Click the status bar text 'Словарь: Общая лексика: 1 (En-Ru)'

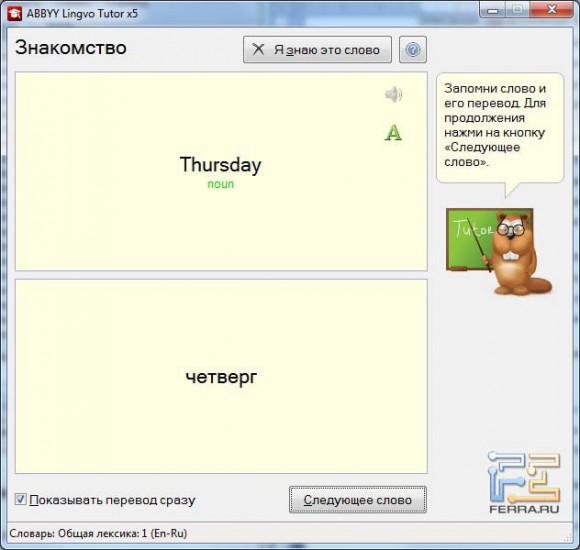[98, 533]
